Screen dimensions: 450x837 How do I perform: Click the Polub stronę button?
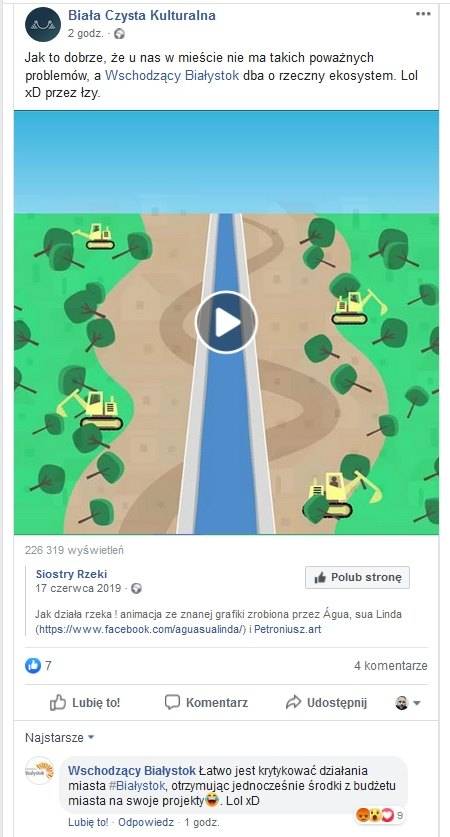click(357, 578)
